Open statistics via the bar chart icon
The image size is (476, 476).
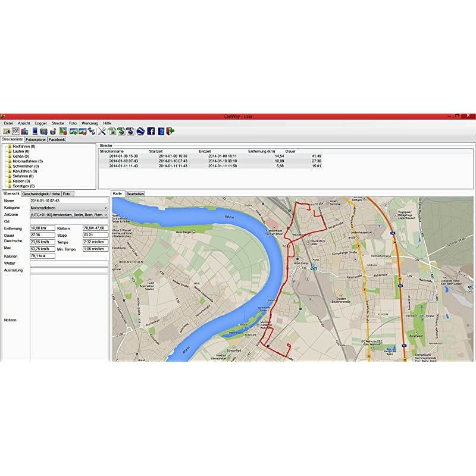click(24, 130)
